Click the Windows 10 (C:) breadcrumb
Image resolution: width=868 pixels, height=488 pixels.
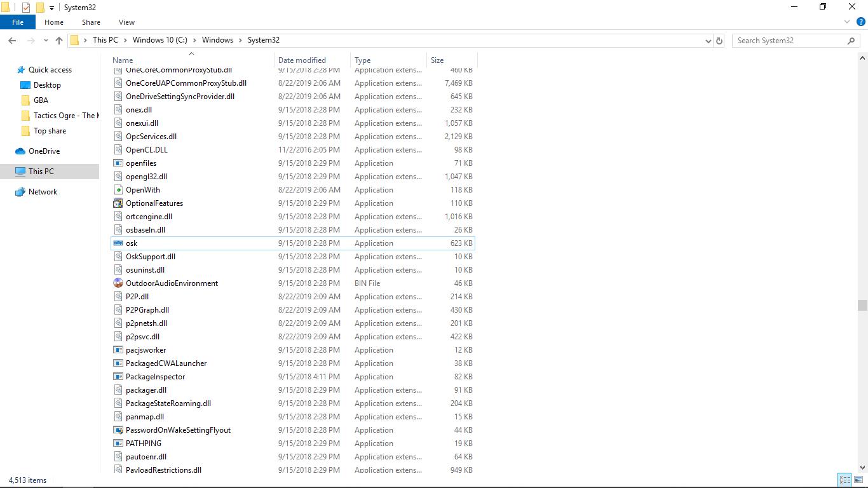coord(160,40)
